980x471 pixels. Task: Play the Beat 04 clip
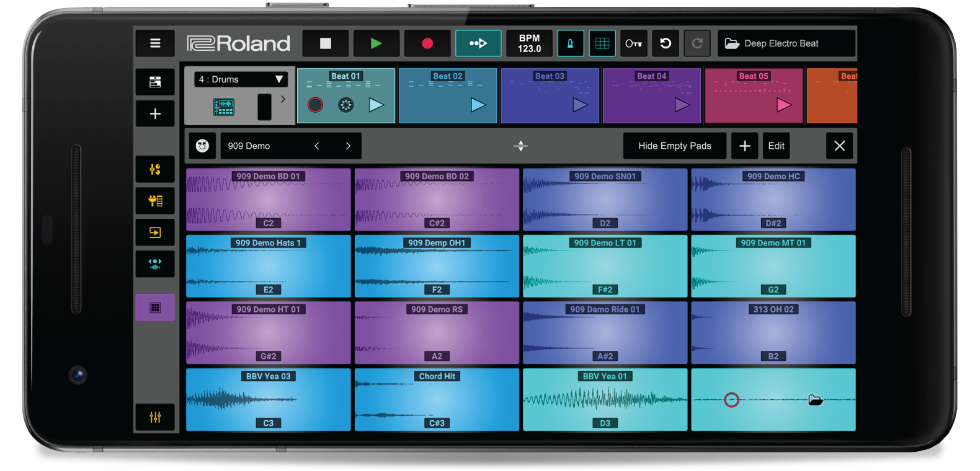[682, 105]
